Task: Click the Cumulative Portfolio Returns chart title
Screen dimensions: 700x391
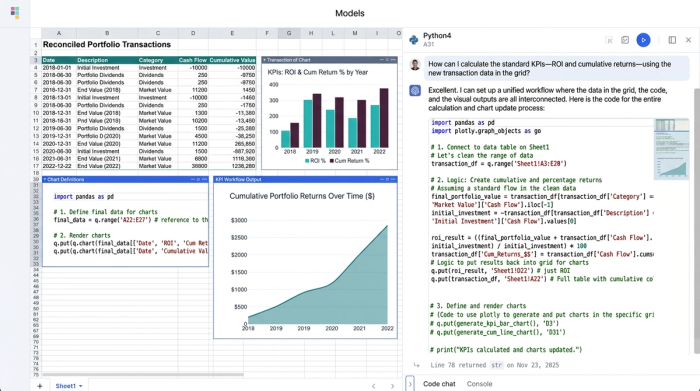Action: tap(302, 196)
